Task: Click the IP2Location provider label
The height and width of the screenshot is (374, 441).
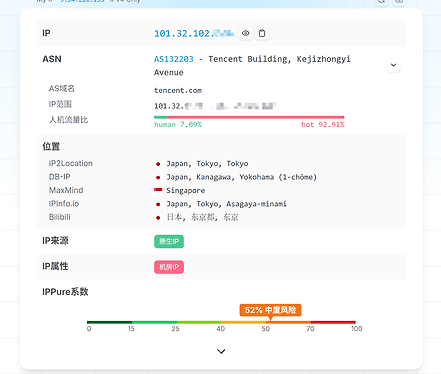Action: (x=71, y=163)
